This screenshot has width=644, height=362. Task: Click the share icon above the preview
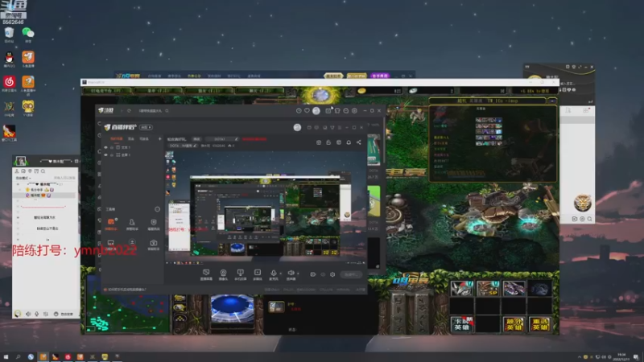[358, 142]
